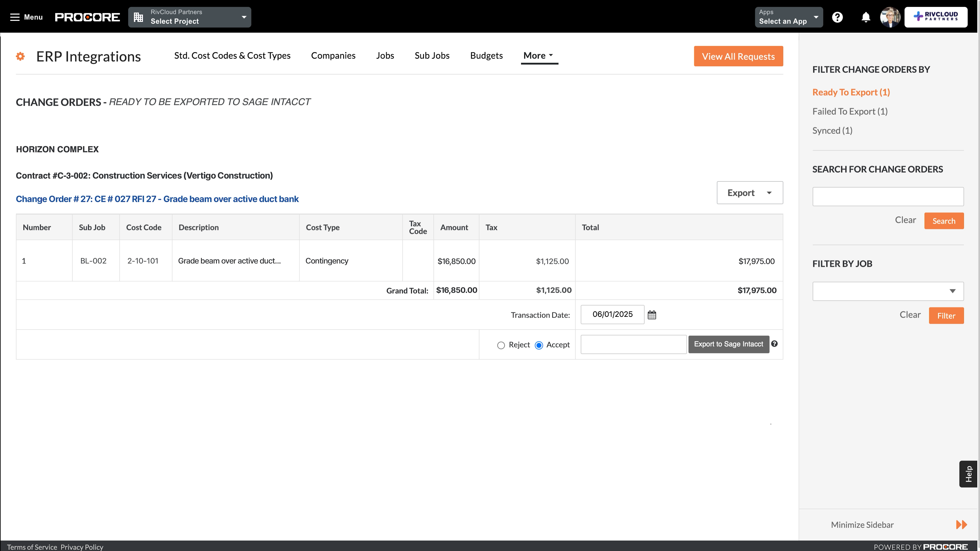Screen dimensions: 980x551
Task: Open the help question mark icon
Action: 837,17
